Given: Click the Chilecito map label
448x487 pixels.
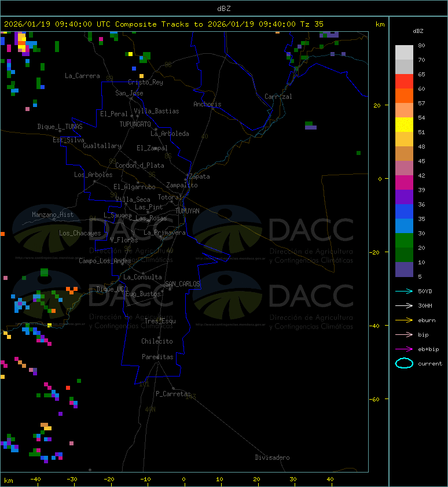Looking at the screenshot, I should click(157, 341).
